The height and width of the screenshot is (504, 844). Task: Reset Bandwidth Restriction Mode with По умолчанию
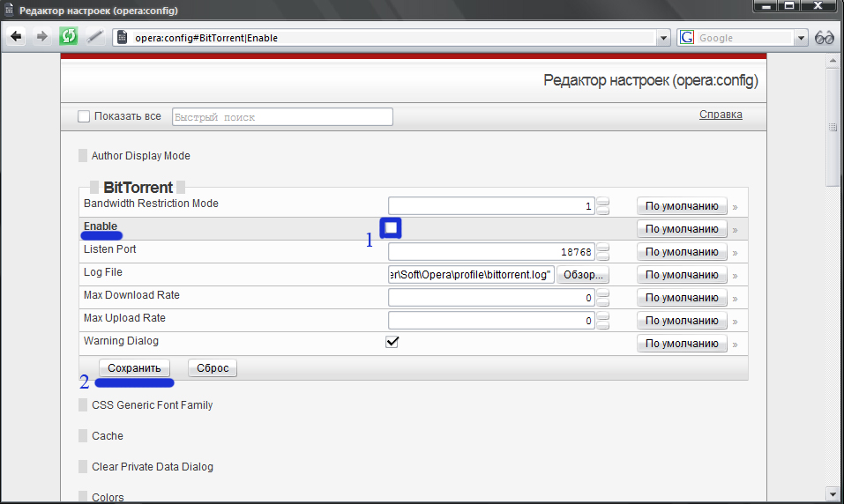click(682, 206)
